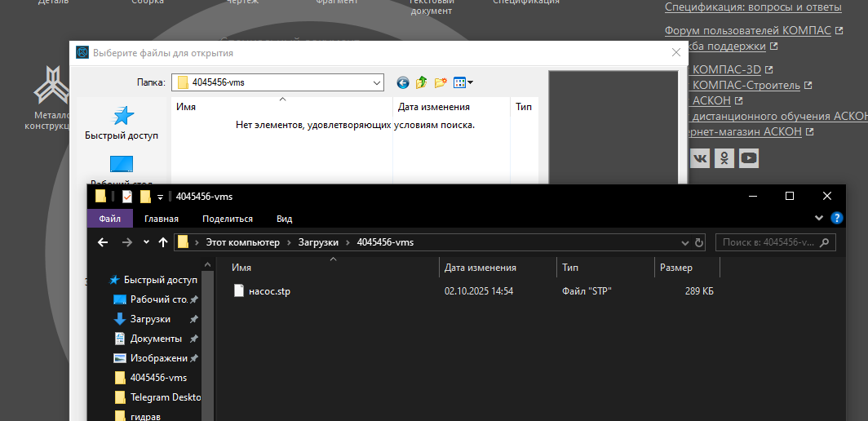Image resolution: width=868 pixels, height=421 pixels.
Task: Select the насос.stp file
Action: pyautogui.click(x=268, y=291)
